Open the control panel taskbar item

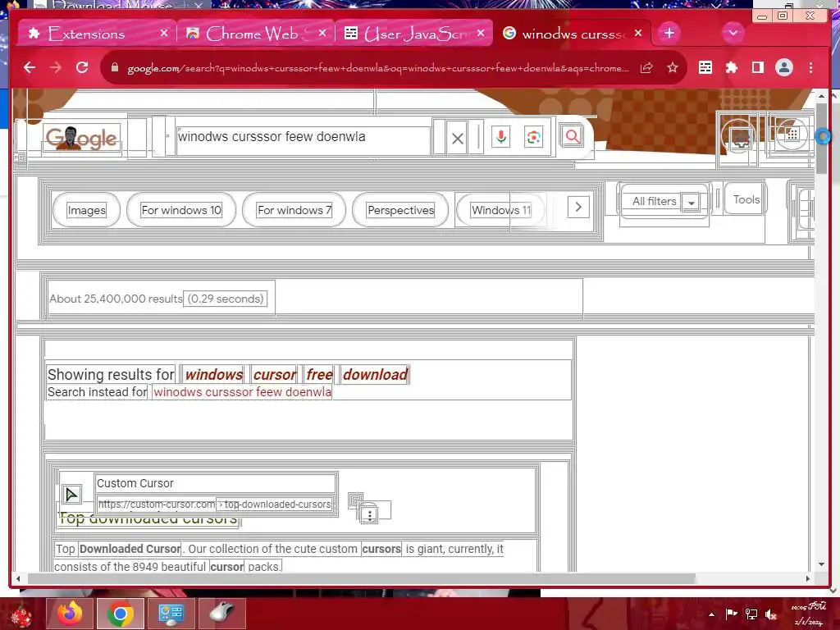(x=171, y=614)
